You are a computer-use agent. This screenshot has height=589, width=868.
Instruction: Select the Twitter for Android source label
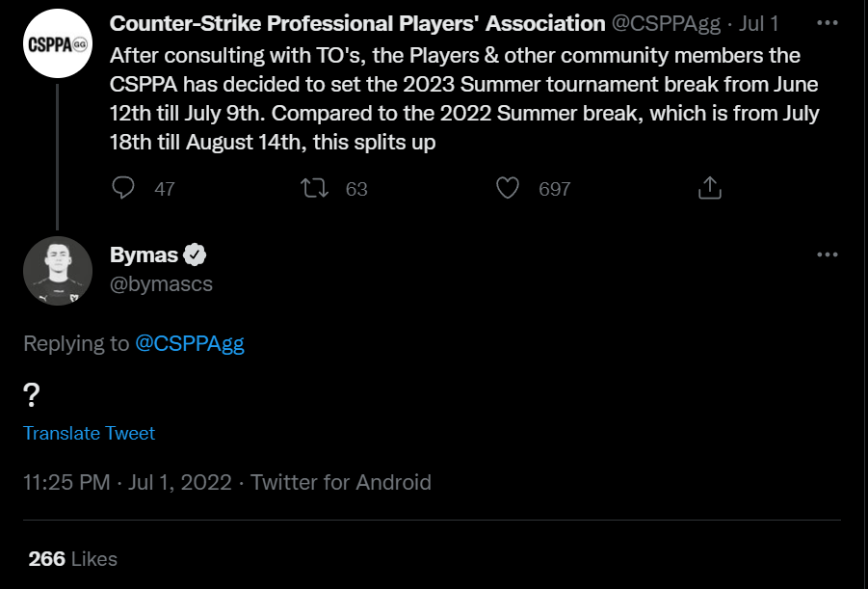(339, 482)
